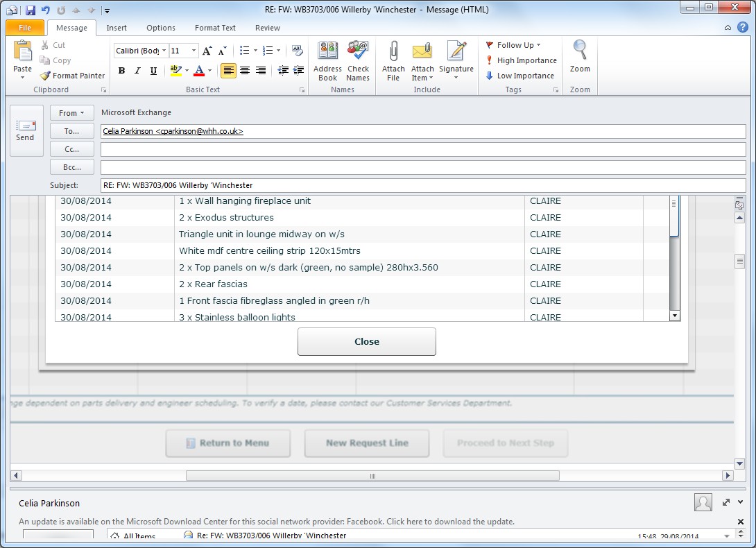Click the Zoom magnifier icon

(x=580, y=51)
